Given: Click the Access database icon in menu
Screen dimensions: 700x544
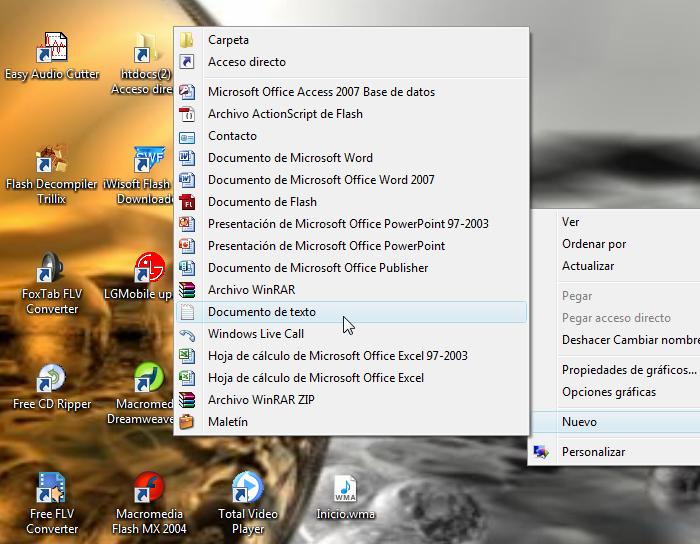Looking at the screenshot, I should (x=187, y=91).
